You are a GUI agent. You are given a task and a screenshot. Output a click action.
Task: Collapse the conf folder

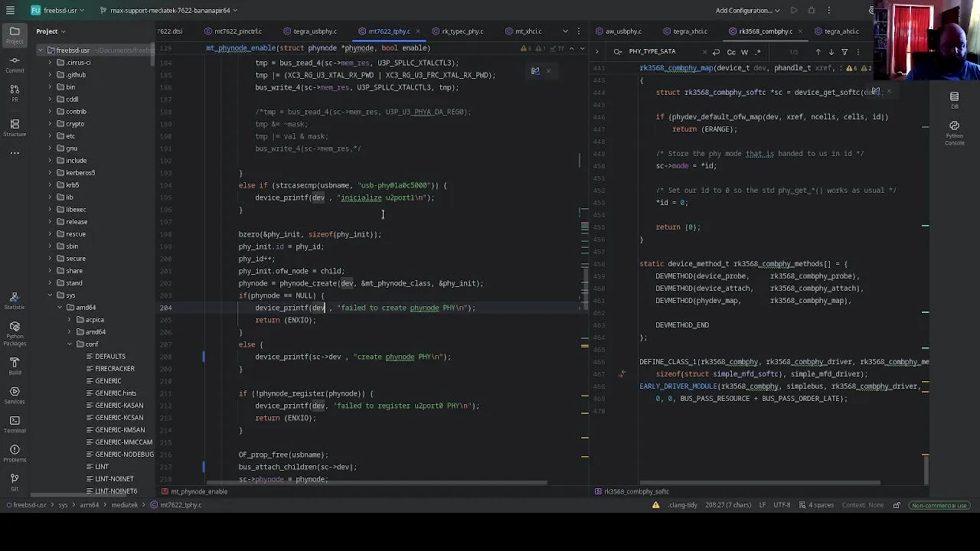pos(70,344)
